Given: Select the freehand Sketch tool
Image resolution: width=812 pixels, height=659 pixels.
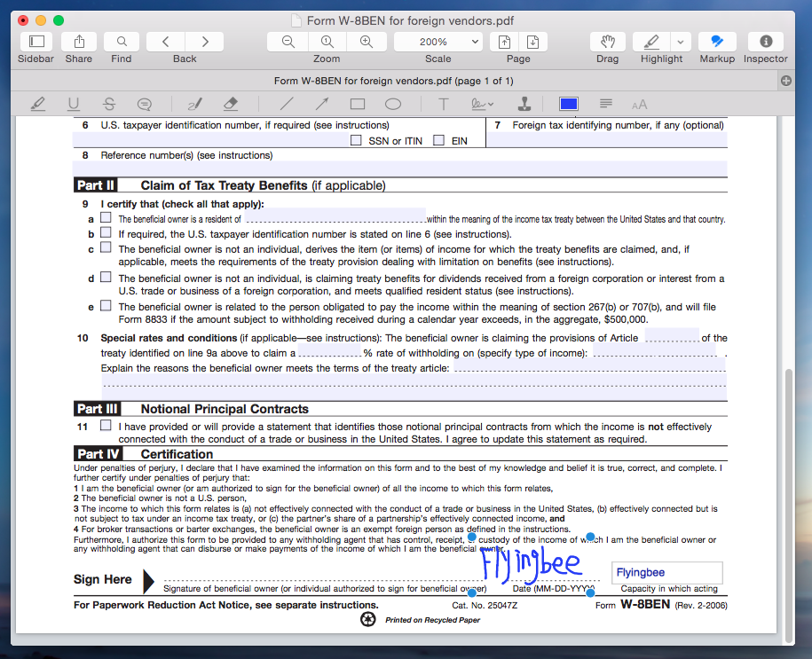Looking at the screenshot, I should 194,104.
